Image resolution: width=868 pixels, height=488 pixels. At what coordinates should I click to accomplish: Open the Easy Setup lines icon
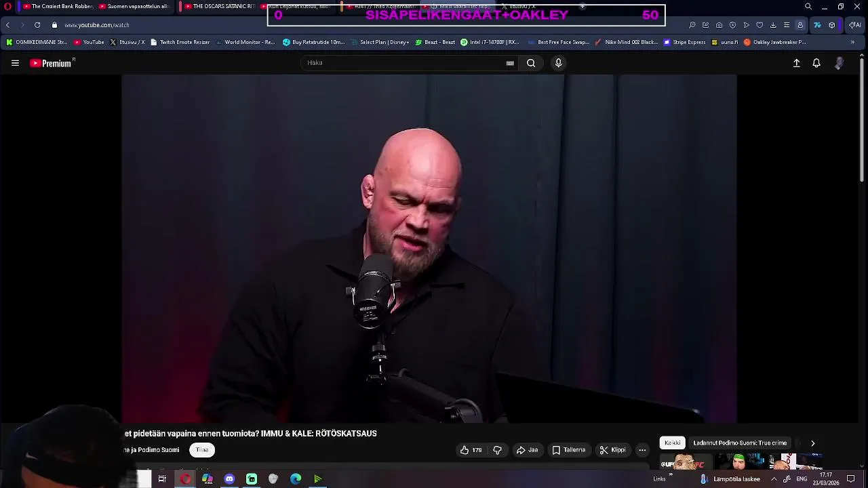[787, 25]
